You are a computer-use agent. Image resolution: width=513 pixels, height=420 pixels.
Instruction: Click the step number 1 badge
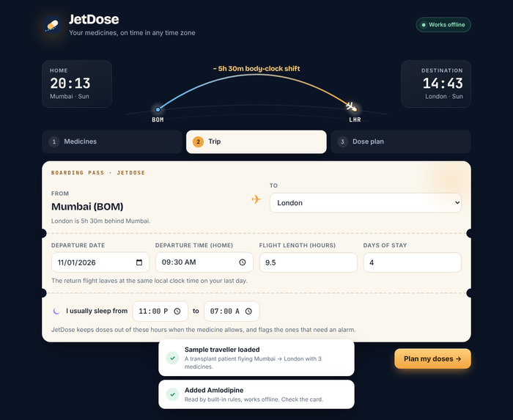[54, 141]
